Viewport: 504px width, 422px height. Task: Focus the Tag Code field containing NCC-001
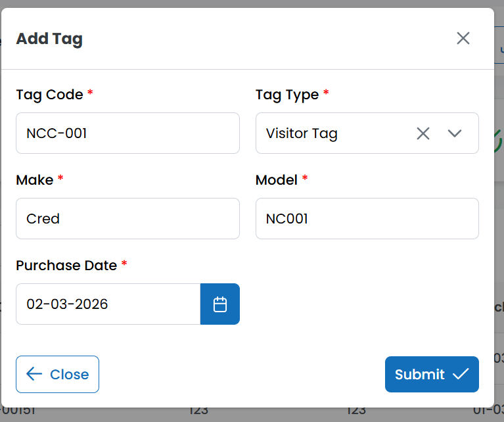(127, 133)
